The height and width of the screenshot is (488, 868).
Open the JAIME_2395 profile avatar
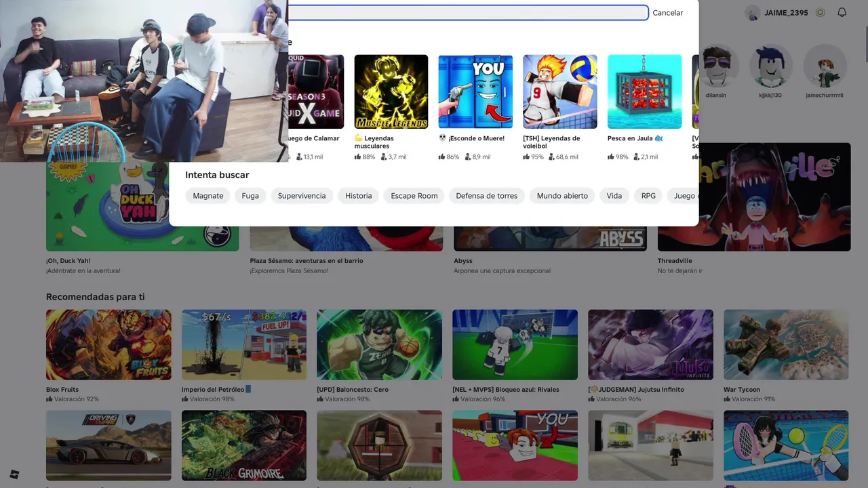pyautogui.click(x=752, y=12)
